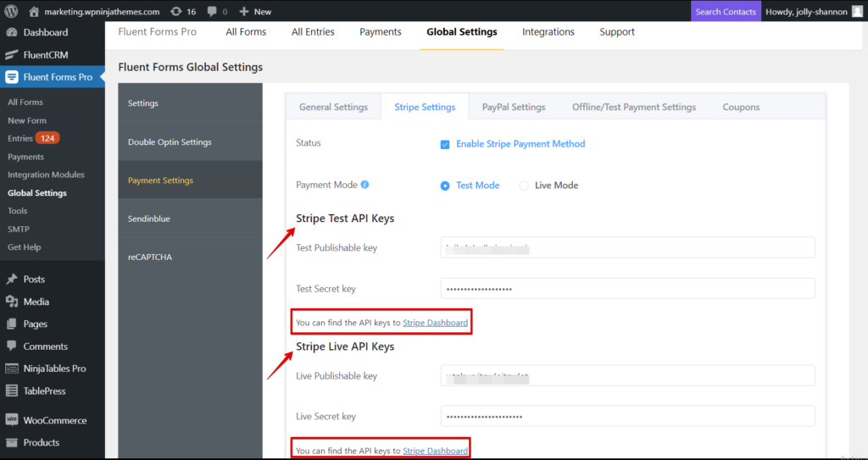Open the updates icon showing 16
Image resolution: width=868 pixels, height=460 pixels.
coord(176,11)
